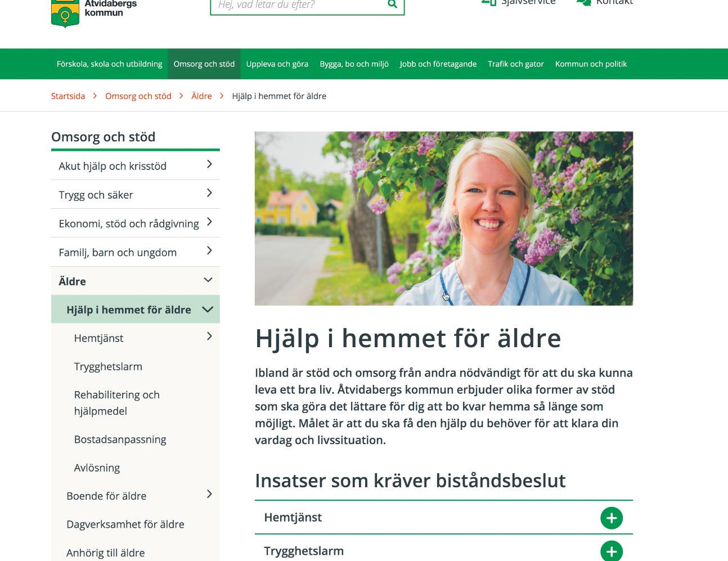Viewport: 728px width, 561px height.
Task: Open Rehabilitering och hjälpmedel sidebar link
Action: (117, 403)
